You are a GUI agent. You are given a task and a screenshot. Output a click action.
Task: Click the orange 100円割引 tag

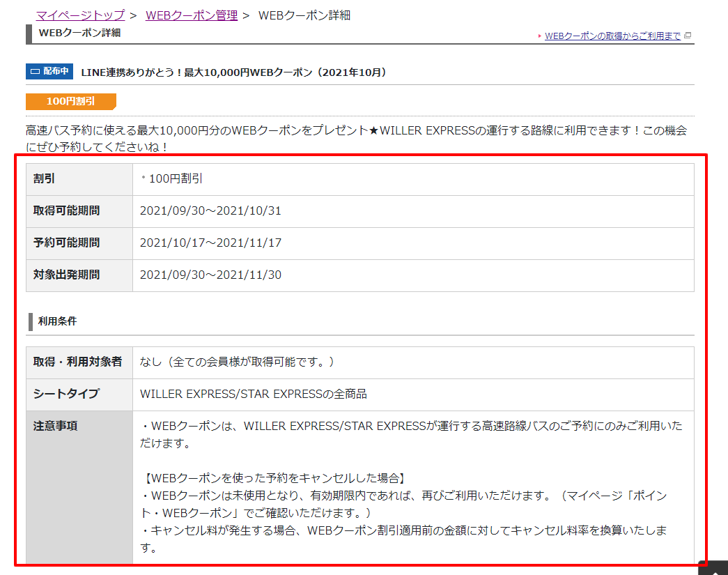(x=70, y=101)
